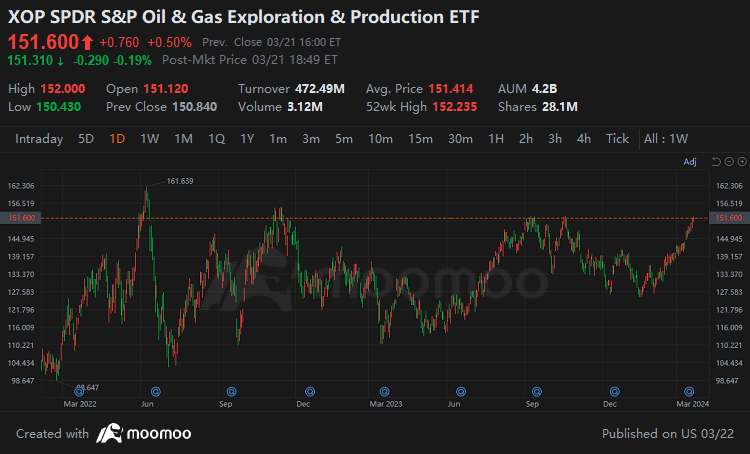Click the High value 152.000
This screenshot has height=454, width=750.
63,89
